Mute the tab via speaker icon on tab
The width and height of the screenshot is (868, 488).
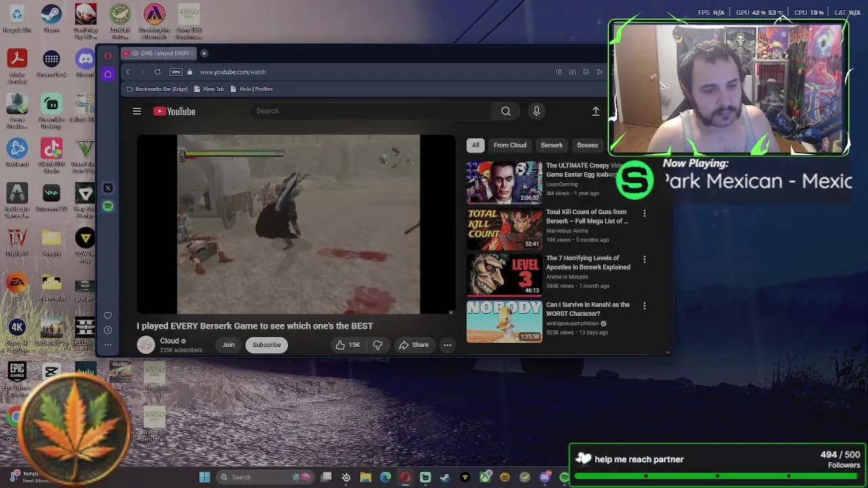click(x=134, y=53)
